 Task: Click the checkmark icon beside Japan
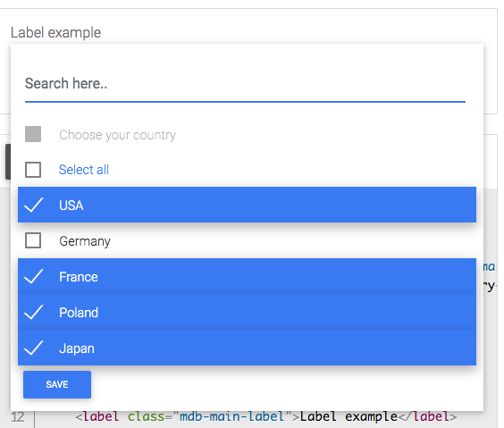pos(34,348)
